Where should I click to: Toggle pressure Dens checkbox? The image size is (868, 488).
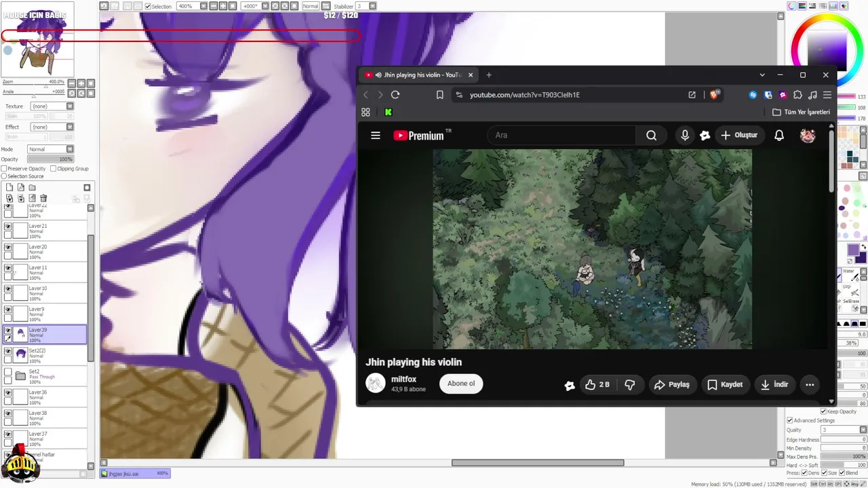click(805, 472)
